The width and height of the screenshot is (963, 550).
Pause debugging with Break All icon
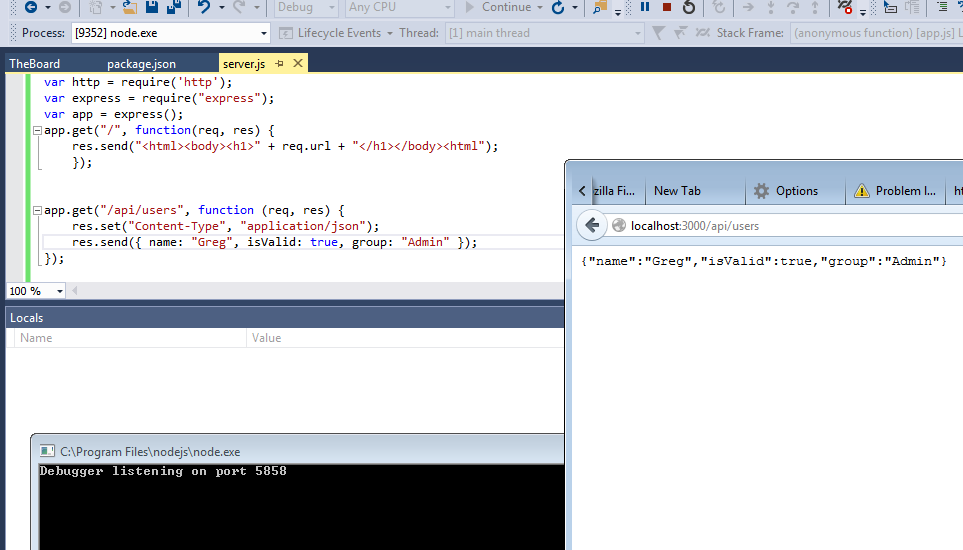point(645,7)
